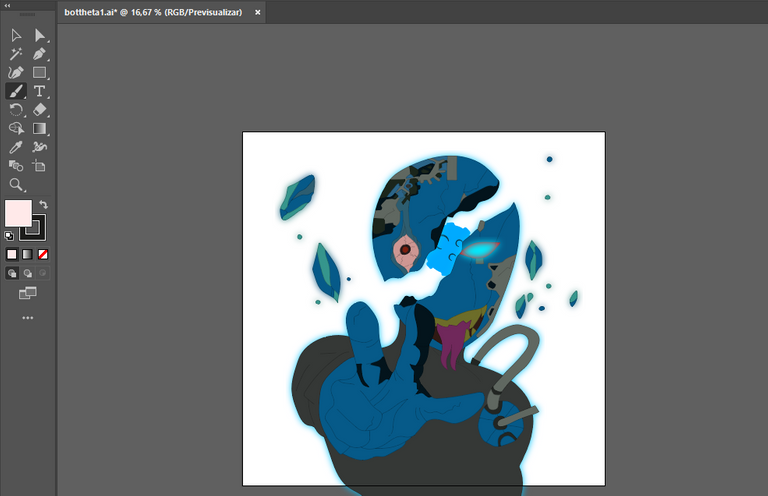Viewport: 768px width, 496px height.
Task: Select the Gradient tool
Action: tap(39, 128)
